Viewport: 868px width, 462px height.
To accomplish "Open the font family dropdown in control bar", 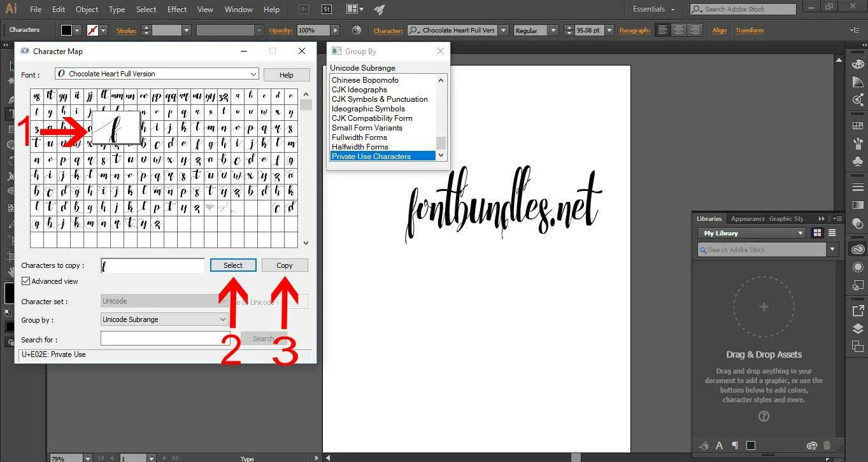I will 503,31.
